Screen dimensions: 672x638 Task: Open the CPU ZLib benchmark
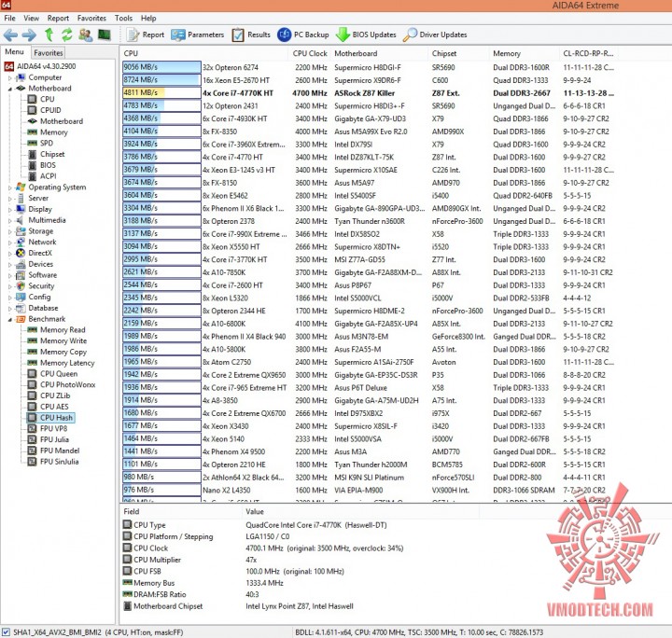pos(55,395)
